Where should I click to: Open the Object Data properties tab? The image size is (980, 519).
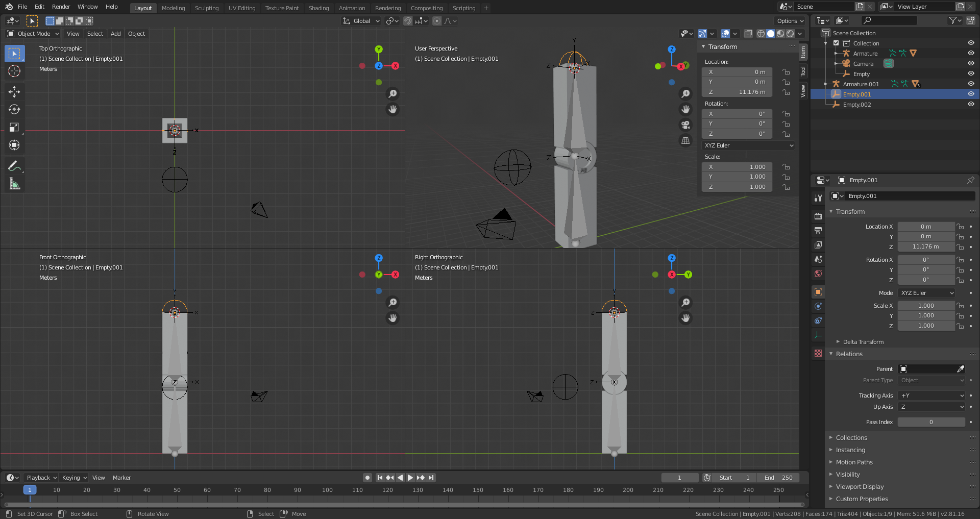point(818,335)
